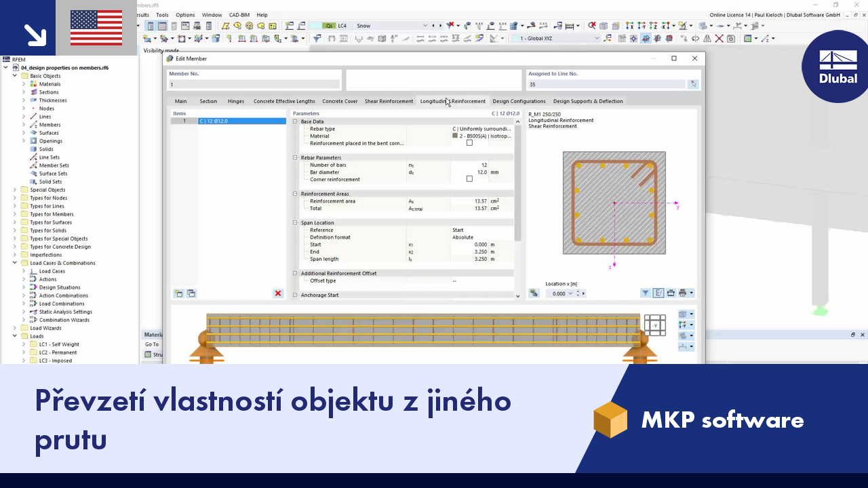Open the 1 - Global XYZ coordinate dropdown
The image size is (868, 488).
(597, 39)
